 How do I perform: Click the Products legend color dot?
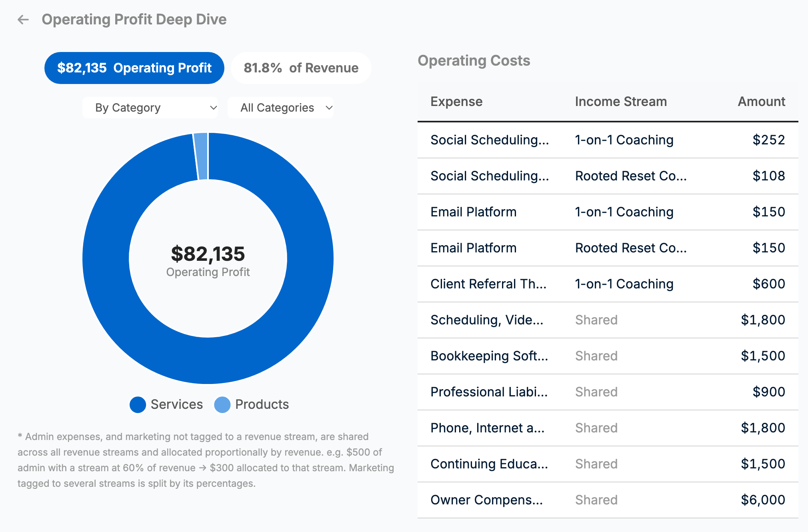tap(222, 404)
